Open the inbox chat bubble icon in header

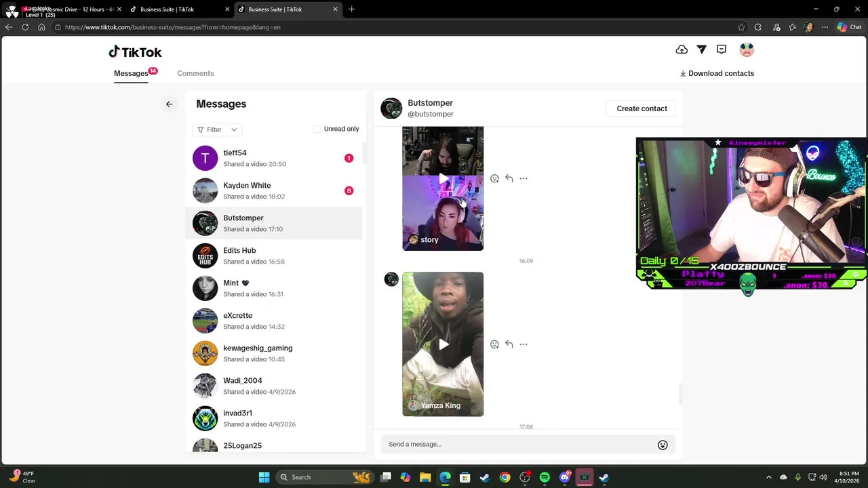pyautogui.click(x=722, y=49)
